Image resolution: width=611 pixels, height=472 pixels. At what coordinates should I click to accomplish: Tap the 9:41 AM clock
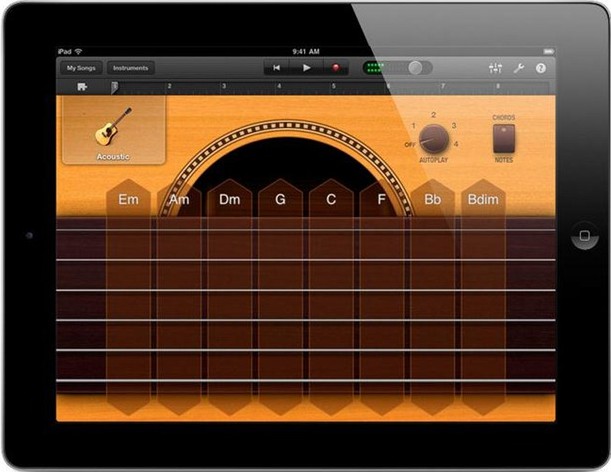coord(306,51)
